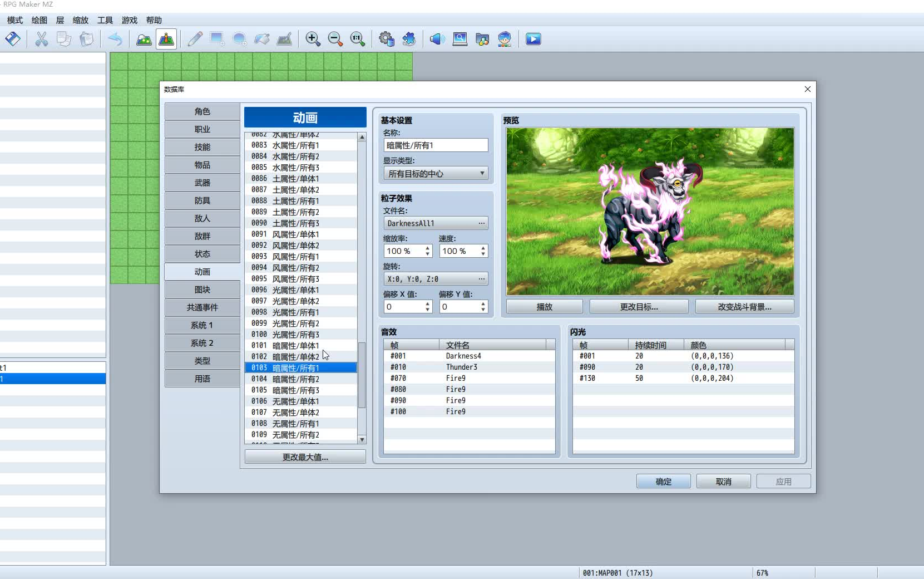Select the Pencil drawing tool
The height and width of the screenshot is (579, 924).
coord(195,39)
